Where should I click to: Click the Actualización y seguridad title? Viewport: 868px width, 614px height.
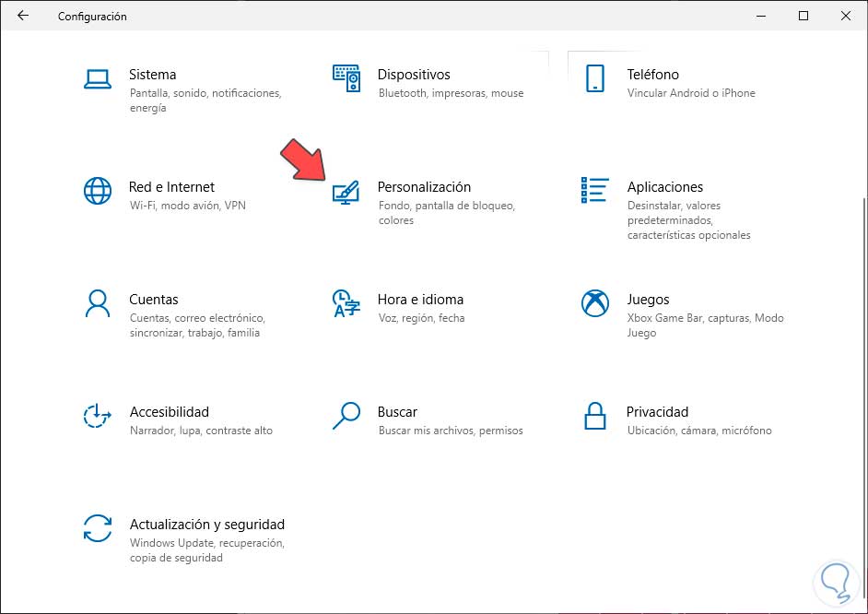click(x=206, y=525)
